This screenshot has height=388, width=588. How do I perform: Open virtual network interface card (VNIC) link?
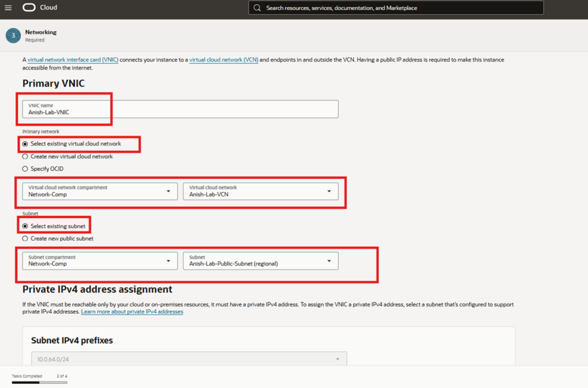(x=73, y=60)
